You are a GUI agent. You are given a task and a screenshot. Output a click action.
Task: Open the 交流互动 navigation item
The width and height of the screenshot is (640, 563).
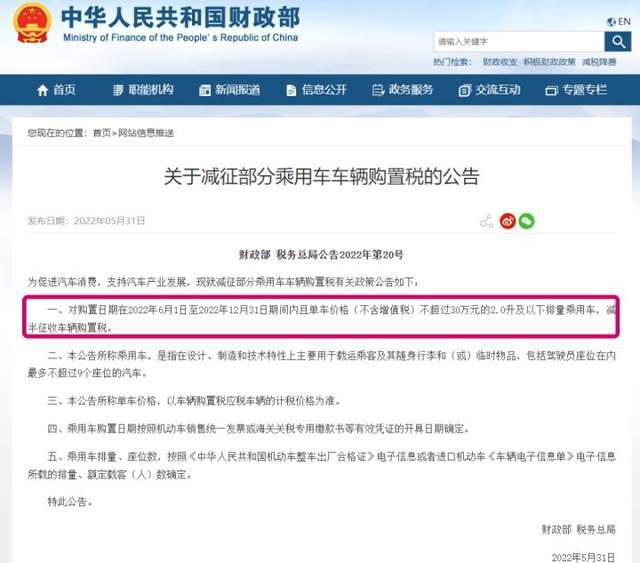pyautogui.click(x=489, y=90)
